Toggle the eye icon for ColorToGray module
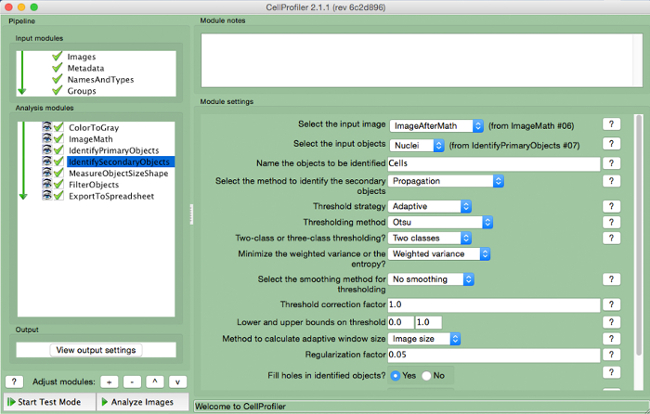650x414 pixels. [46, 128]
